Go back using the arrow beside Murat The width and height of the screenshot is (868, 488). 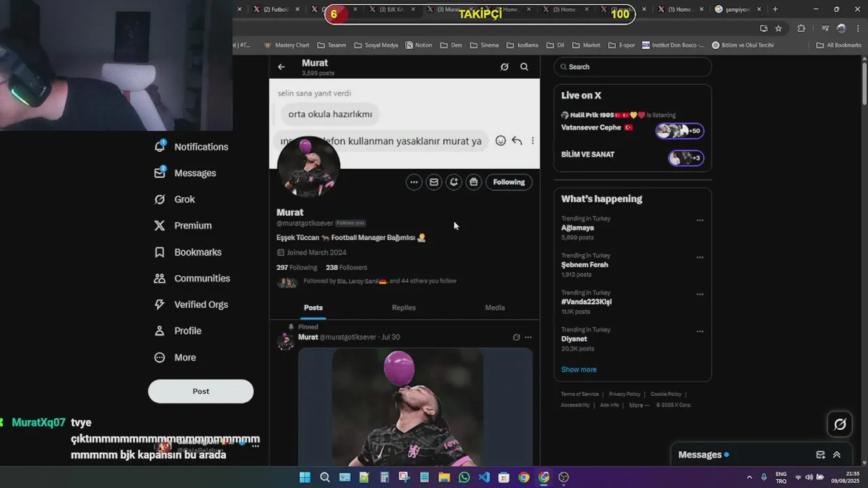point(281,66)
